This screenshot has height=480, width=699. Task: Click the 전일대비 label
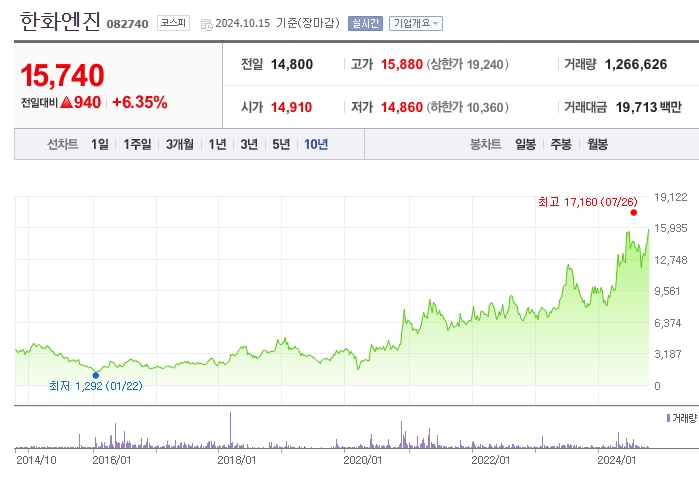pos(39,103)
